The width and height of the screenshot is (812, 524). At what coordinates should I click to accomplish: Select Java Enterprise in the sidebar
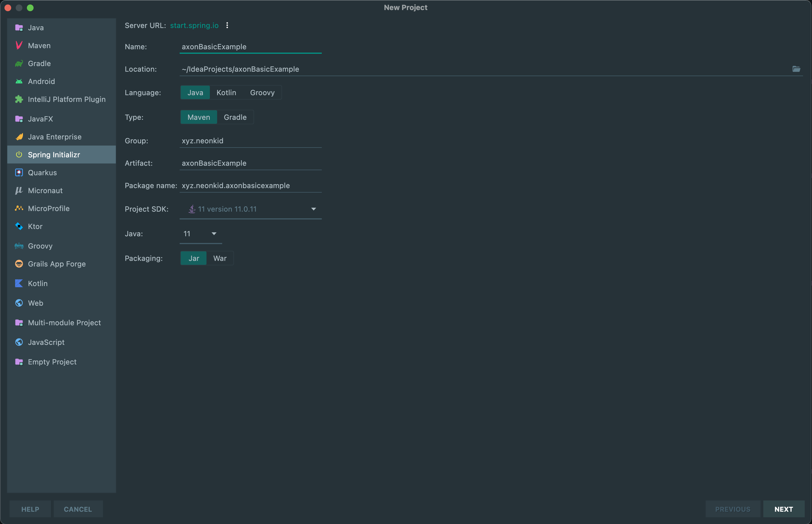54,137
